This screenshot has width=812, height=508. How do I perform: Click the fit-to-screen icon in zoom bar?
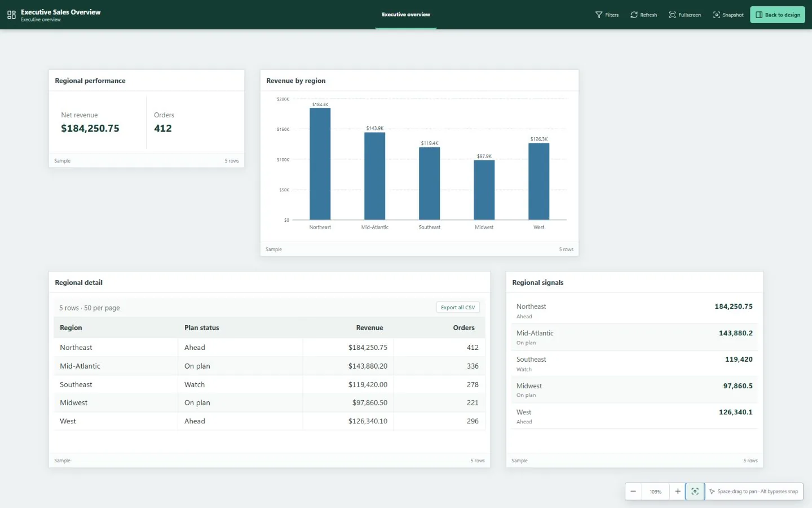[x=695, y=492]
